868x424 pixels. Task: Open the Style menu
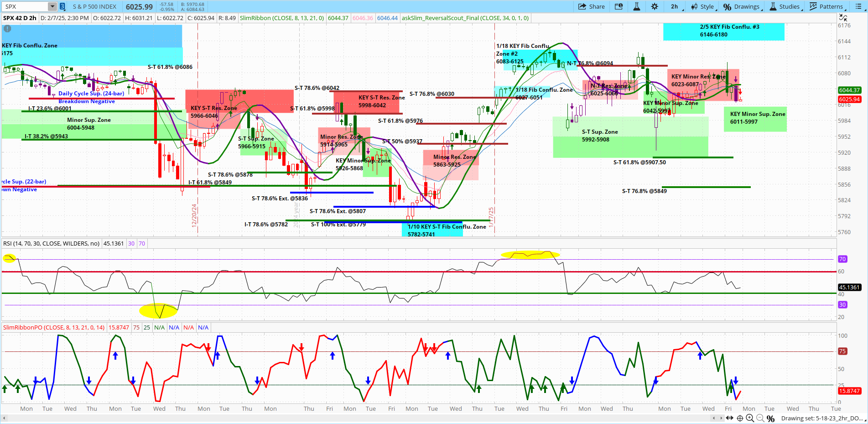click(704, 6)
